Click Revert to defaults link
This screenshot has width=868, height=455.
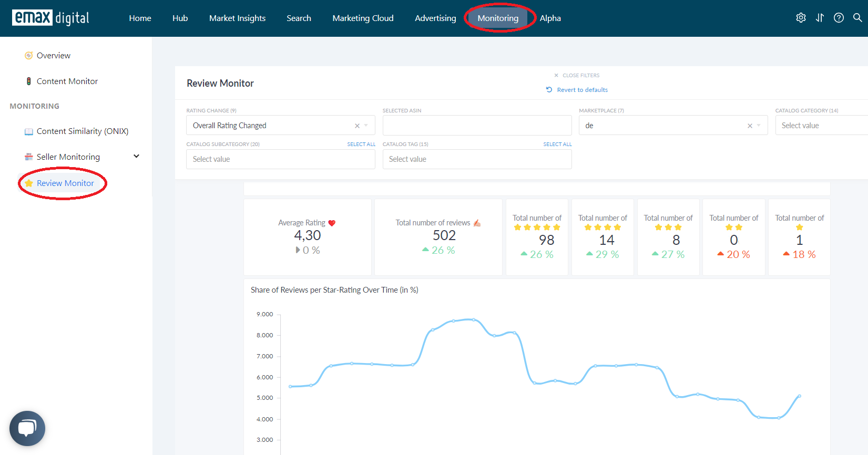tap(582, 90)
